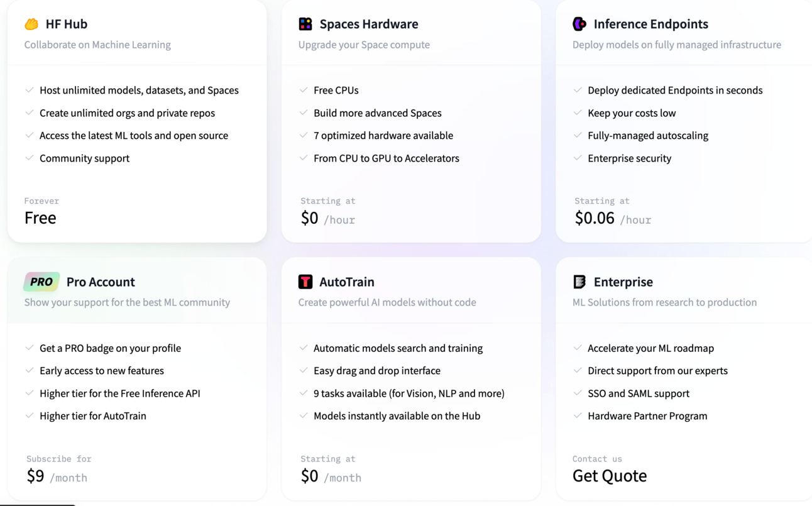The image size is (812, 506).
Task: Click checkmark next to SSO and SAML support
Action: click(x=578, y=393)
